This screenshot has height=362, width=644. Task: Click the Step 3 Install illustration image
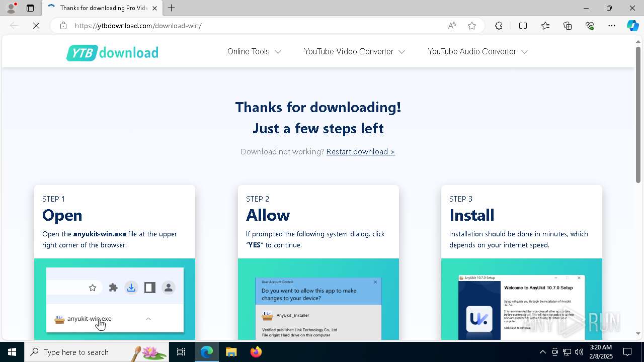coord(522,299)
